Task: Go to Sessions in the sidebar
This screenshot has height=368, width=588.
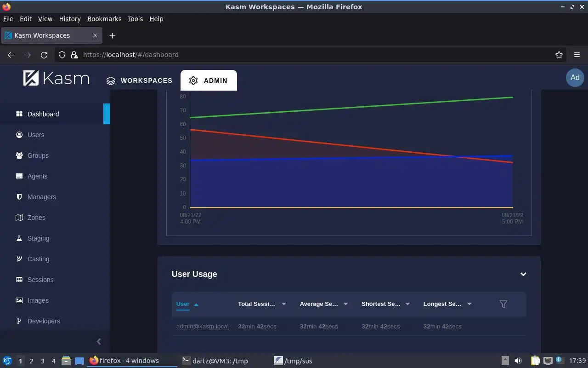Action: 40,280
